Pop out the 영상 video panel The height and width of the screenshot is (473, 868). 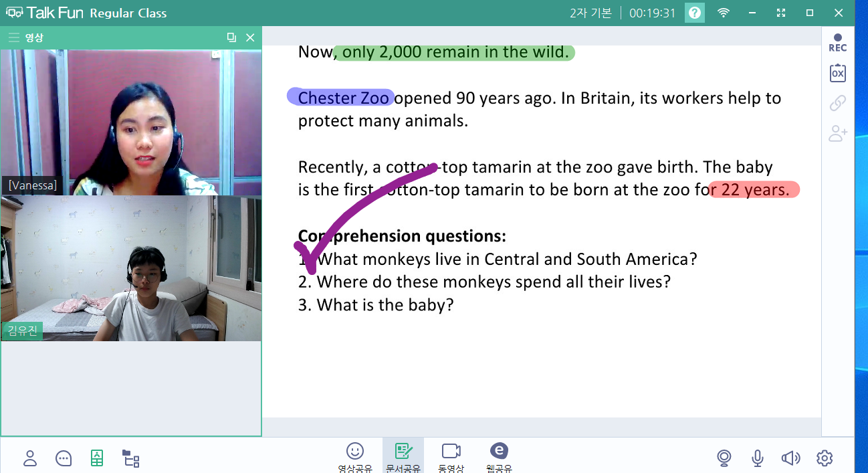coord(231,37)
